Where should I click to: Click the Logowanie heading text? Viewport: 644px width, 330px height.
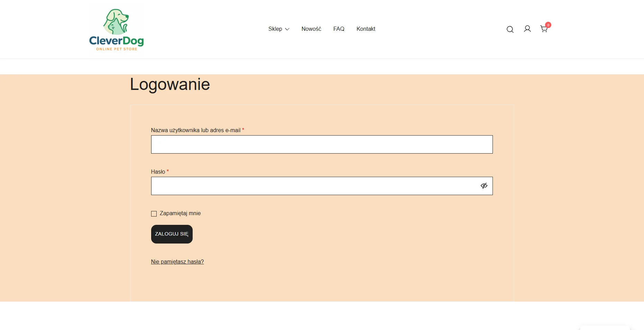pos(170,84)
